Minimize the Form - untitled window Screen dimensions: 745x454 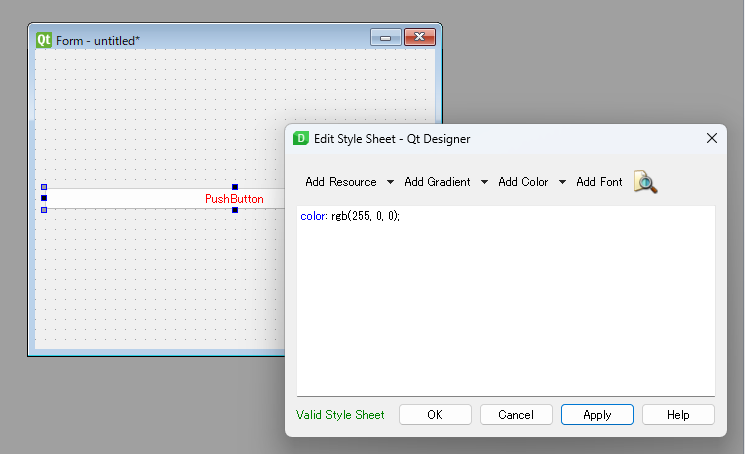(x=386, y=38)
